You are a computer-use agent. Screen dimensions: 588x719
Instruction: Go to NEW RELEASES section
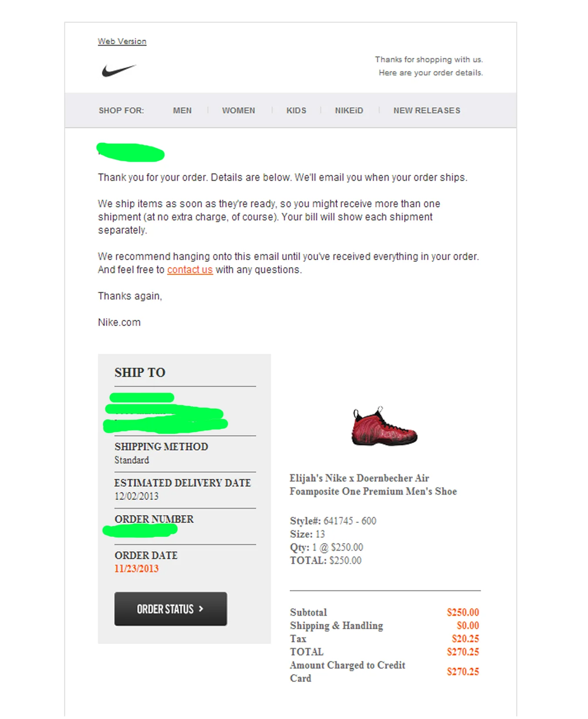coord(427,111)
